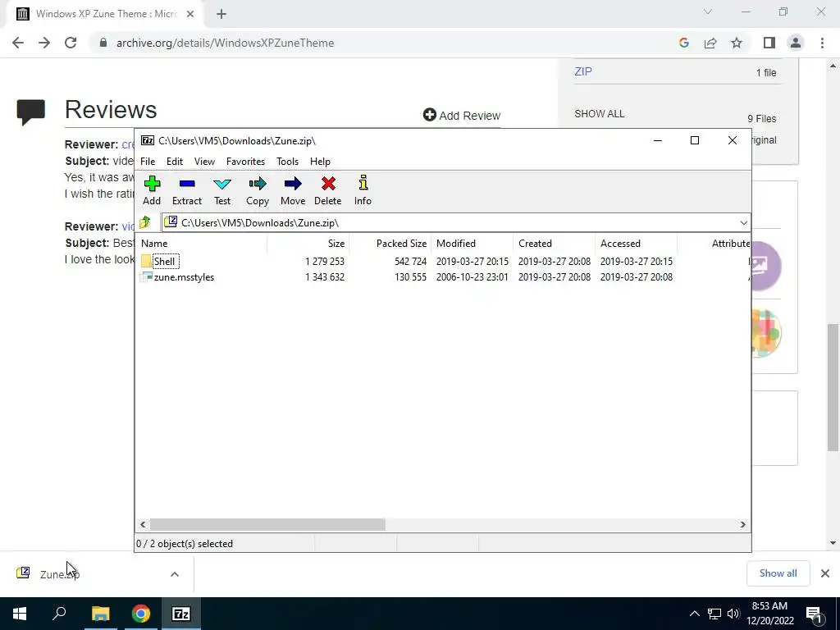Click the browser page vertical scrollbar thumb
The height and width of the screenshot is (630, 840).
833,387
